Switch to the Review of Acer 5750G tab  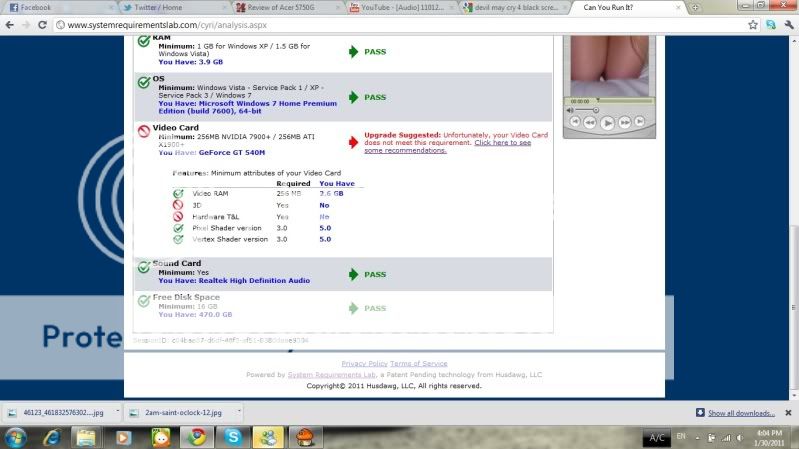click(x=285, y=7)
